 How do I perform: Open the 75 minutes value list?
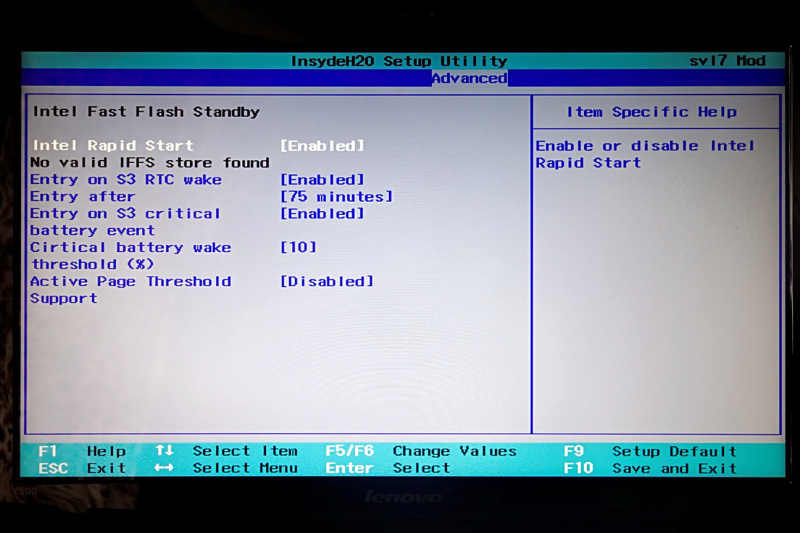(x=337, y=196)
